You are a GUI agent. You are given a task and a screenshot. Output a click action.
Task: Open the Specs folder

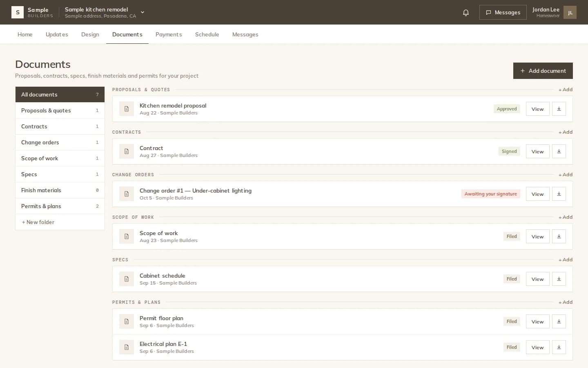tap(60, 174)
